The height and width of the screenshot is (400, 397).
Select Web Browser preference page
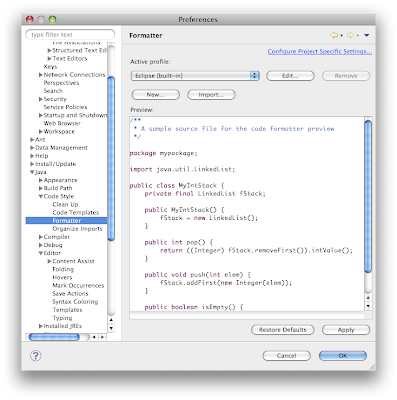[x=62, y=123]
